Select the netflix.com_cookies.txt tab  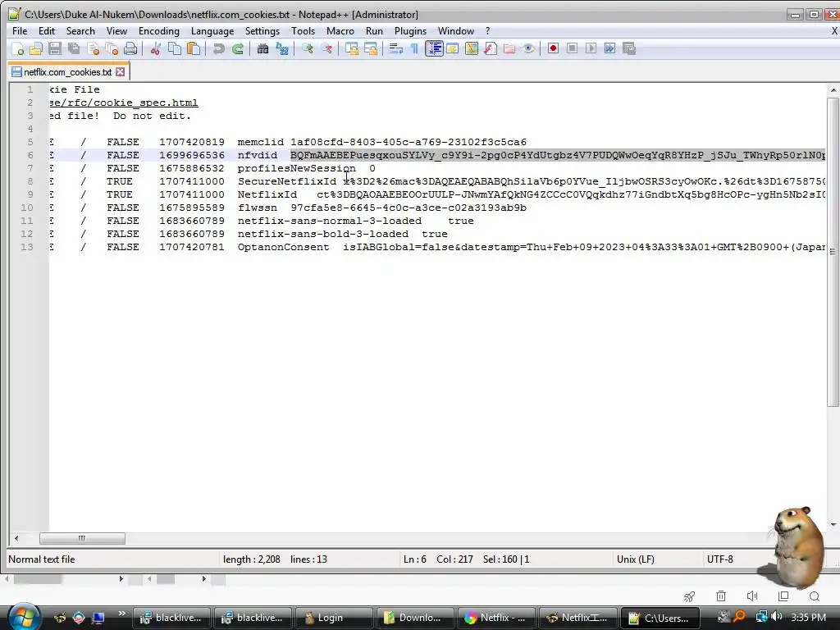coord(67,72)
